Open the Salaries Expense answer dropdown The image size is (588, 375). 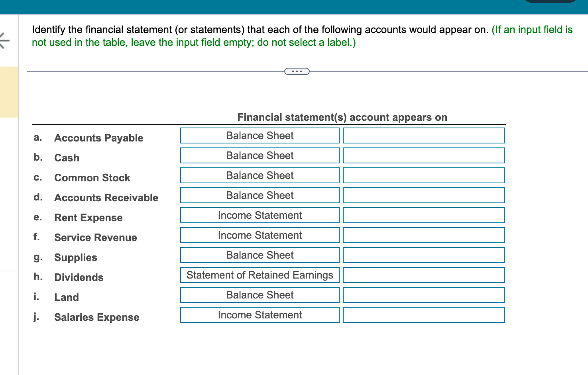tap(260, 315)
